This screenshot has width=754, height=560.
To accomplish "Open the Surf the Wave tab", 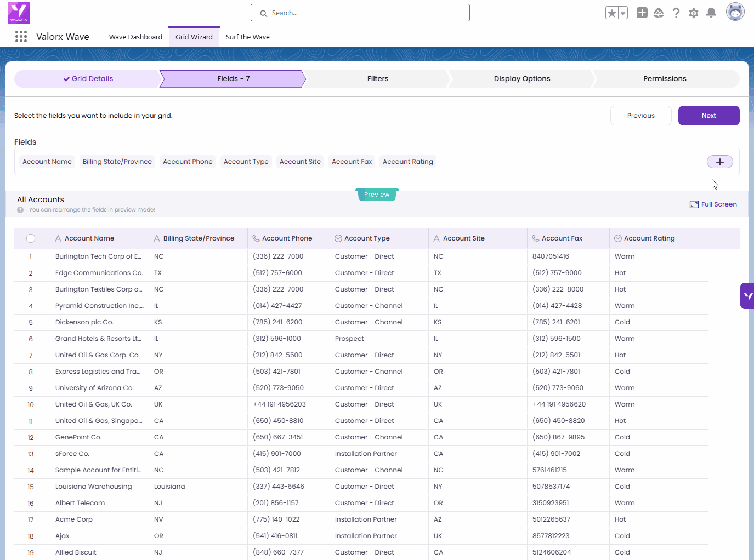I will click(x=247, y=37).
